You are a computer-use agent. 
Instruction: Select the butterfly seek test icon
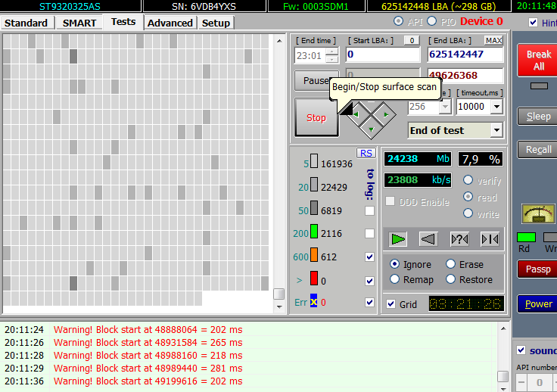[x=490, y=239]
